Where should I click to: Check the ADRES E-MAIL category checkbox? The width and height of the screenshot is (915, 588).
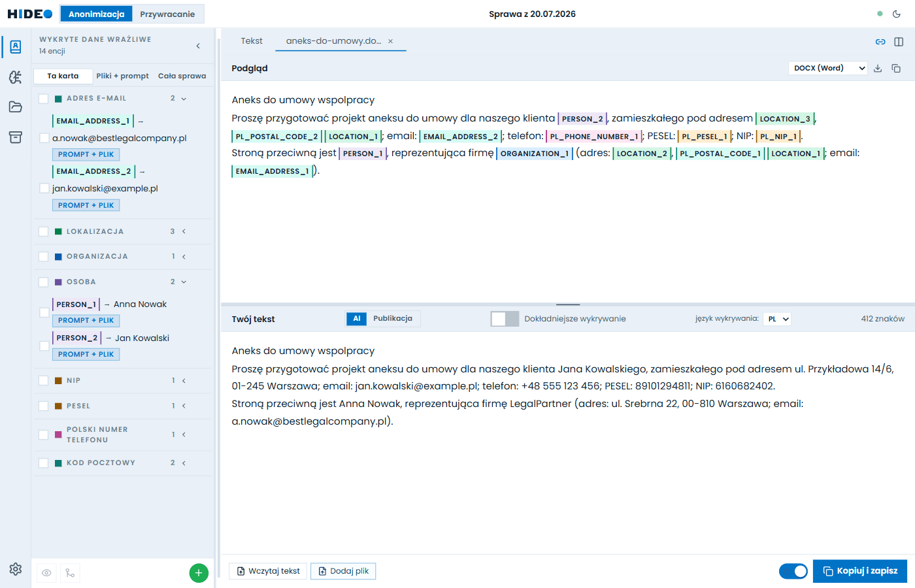pyautogui.click(x=44, y=99)
